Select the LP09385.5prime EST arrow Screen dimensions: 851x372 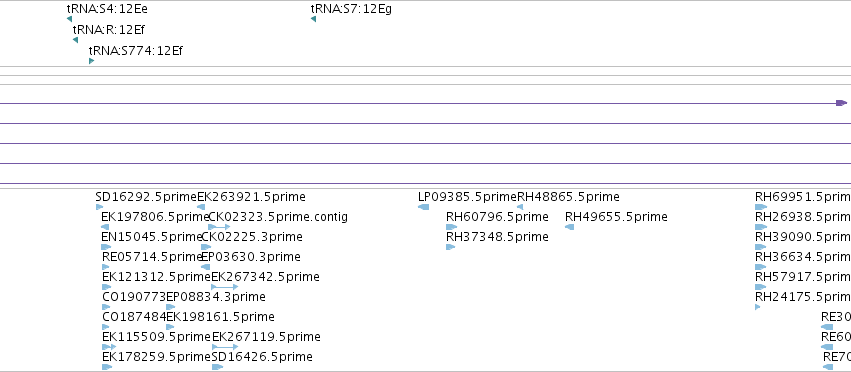[423, 207]
